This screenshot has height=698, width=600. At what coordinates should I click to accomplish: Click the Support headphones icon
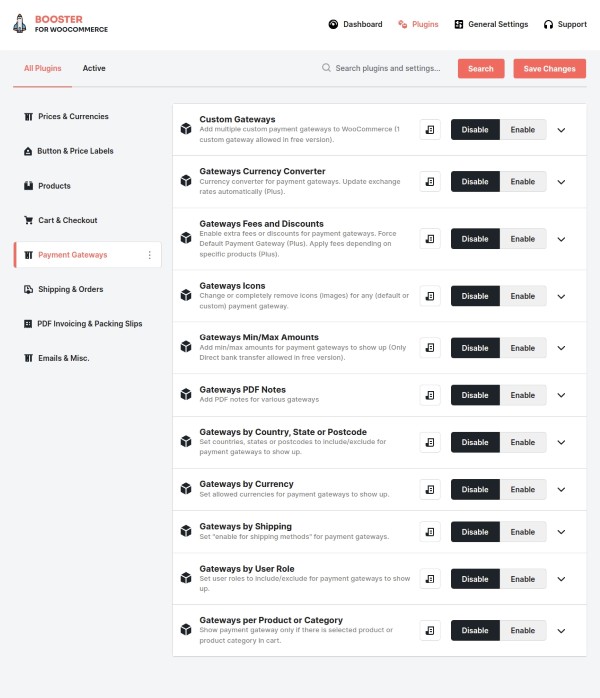tap(548, 24)
